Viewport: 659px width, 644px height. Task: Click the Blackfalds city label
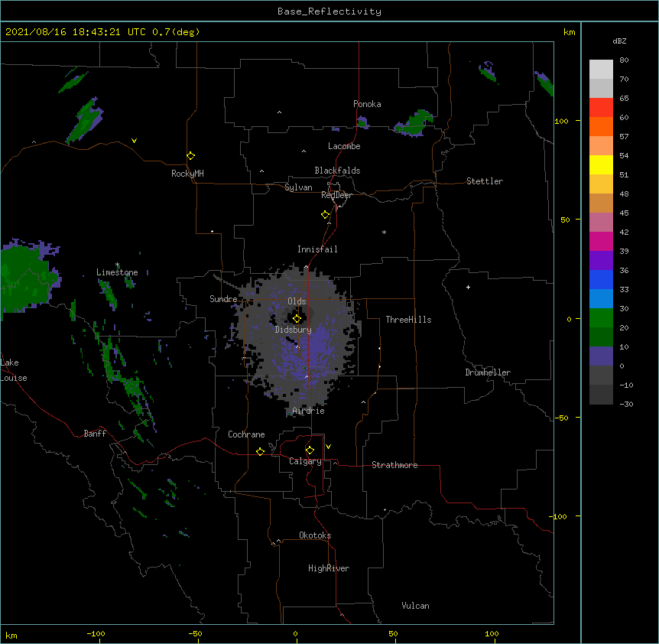pos(337,171)
